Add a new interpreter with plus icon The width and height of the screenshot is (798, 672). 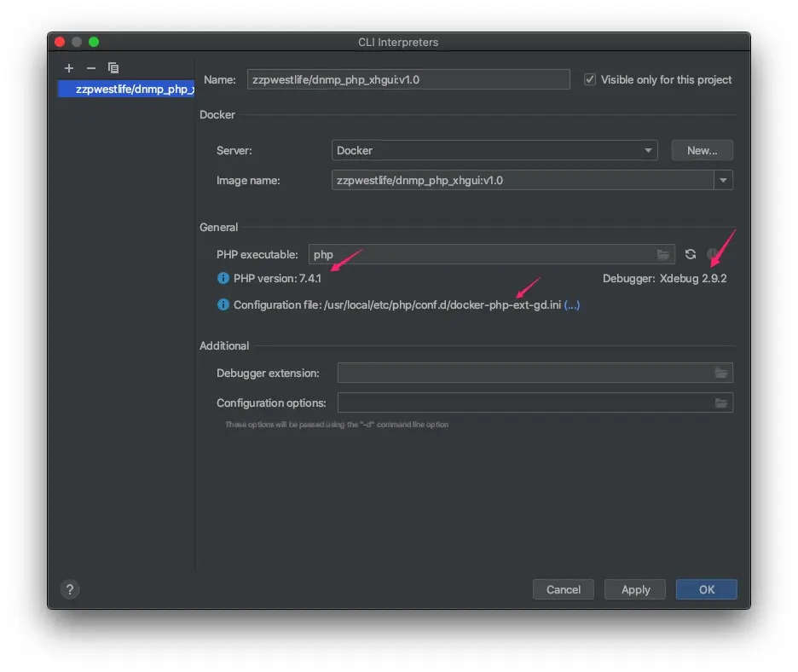tap(69, 67)
